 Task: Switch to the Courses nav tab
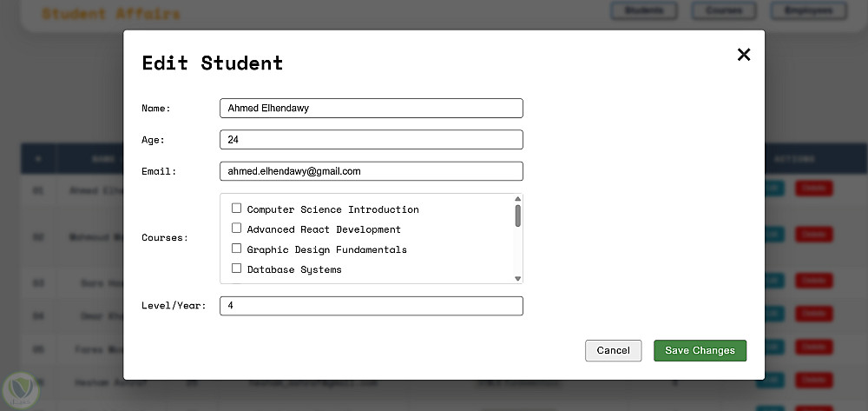(x=724, y=10)
